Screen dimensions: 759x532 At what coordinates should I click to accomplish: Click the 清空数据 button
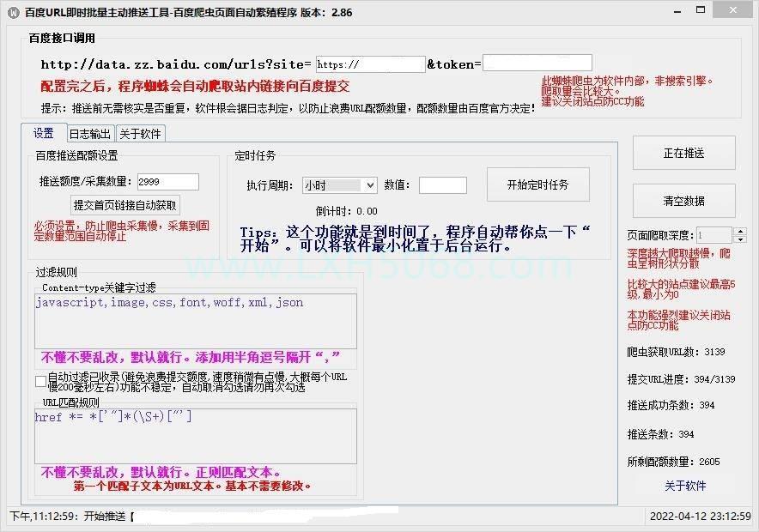[684, 201]
